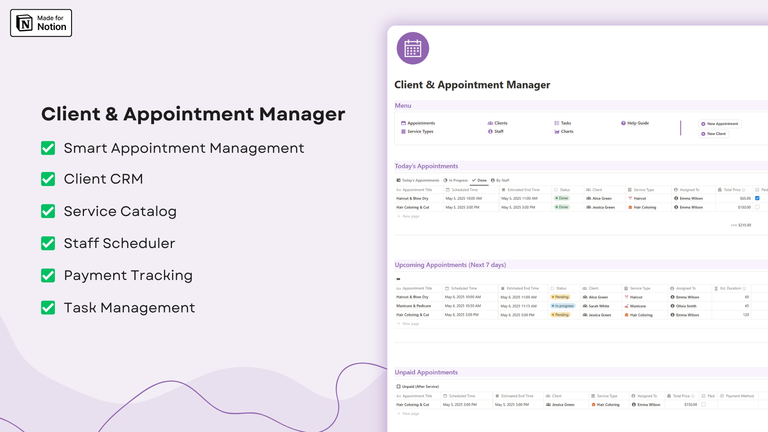Open the Charts page link
Viewport: 768px width, 432px height.
pos(565,131)
